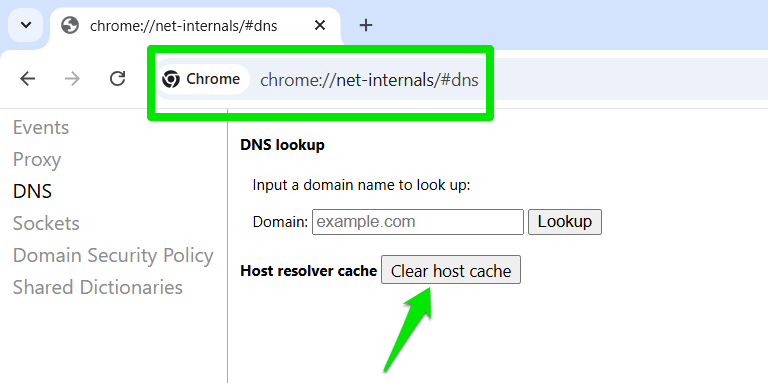Click the 'Domain:' label
Image resolution: width=768 pixels, height=383 pixels.
click(280, 222)
